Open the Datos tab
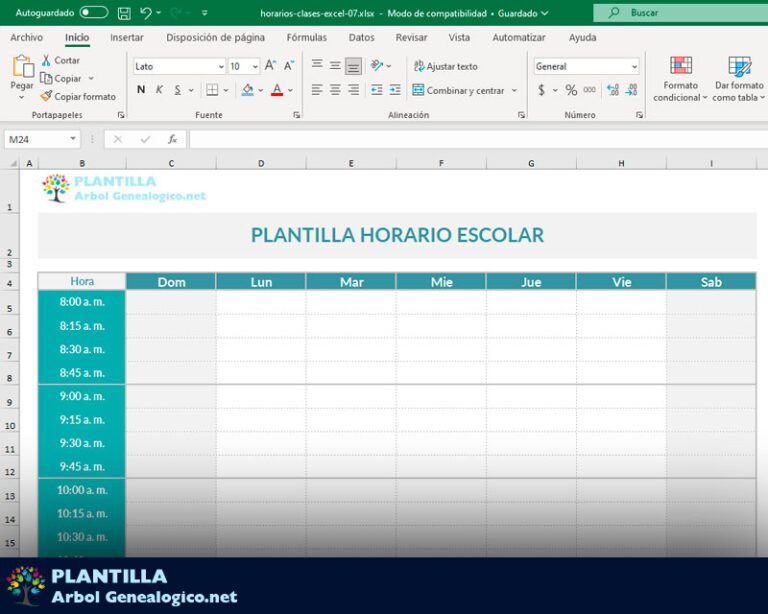This screenshot has height=614, width=768. pyautogui.click(x=361, y=37)
